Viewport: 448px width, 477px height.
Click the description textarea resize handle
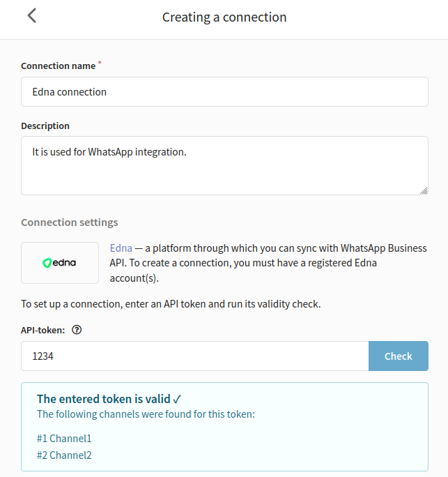pyautogui.click(x=424, y=190)
